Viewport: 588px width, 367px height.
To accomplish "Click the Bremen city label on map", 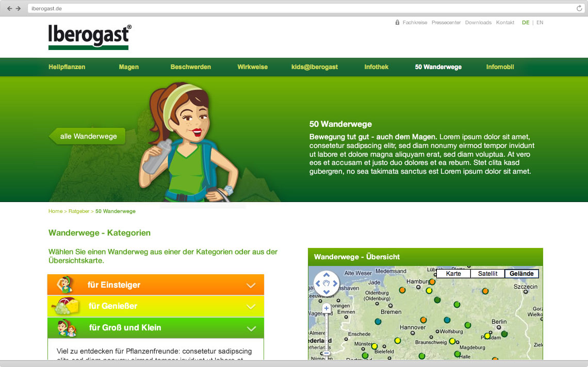I will point(391,312).
